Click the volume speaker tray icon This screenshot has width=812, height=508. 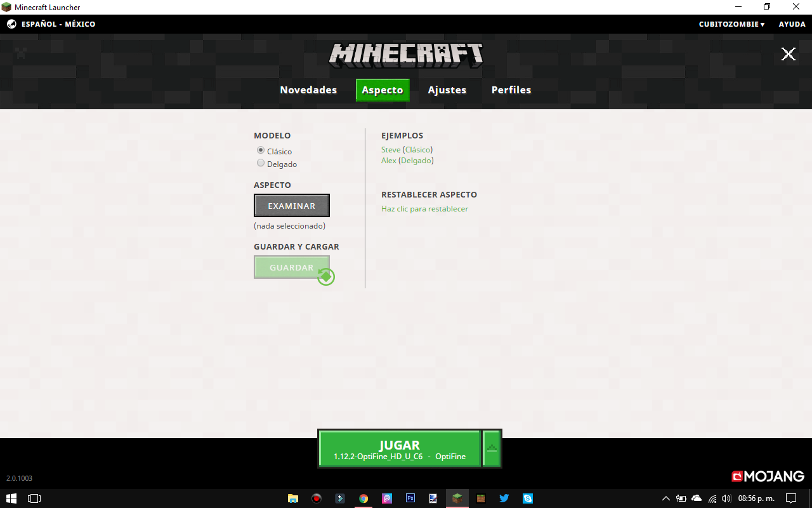coord(726,498)
